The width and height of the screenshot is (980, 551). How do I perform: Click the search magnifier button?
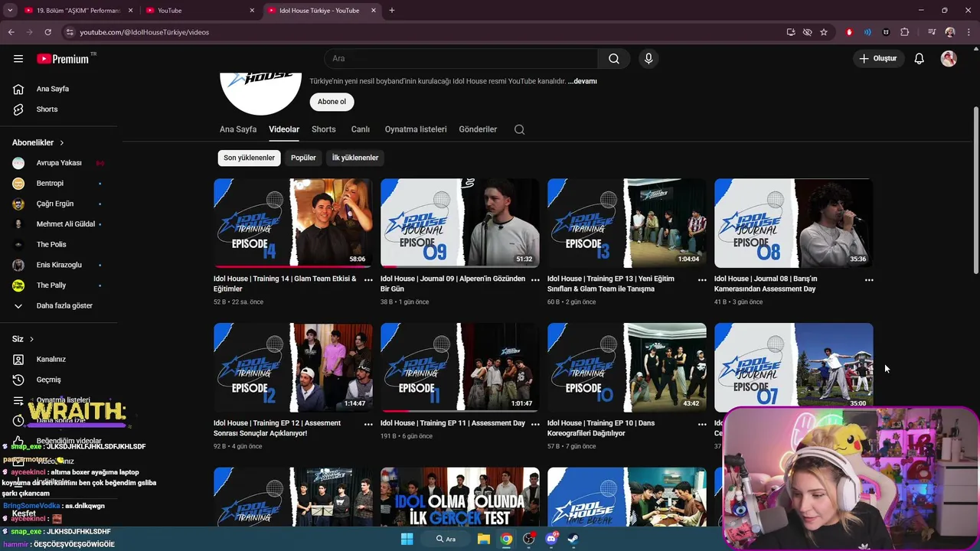(x=614, y=59)
